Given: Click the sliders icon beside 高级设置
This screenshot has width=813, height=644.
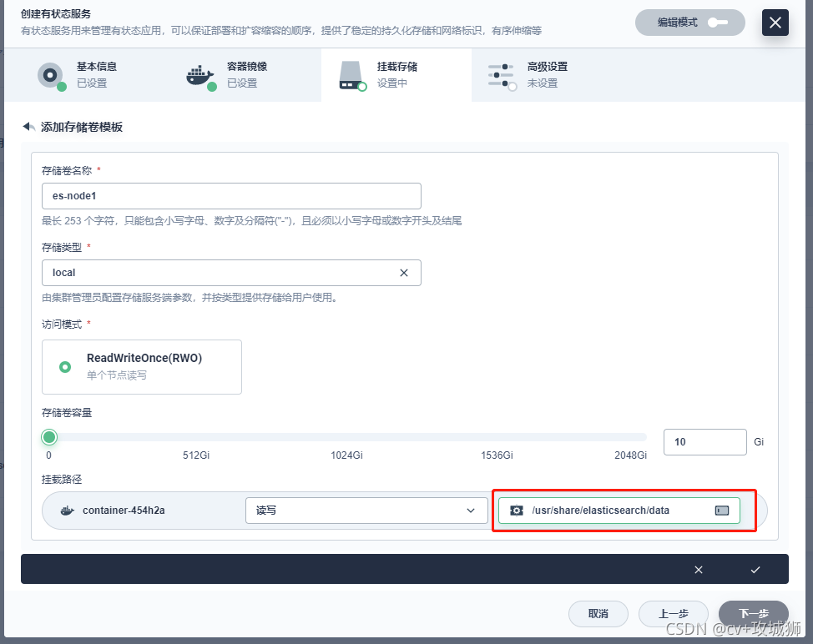Looking at the screenshot, I should [502, 75].
